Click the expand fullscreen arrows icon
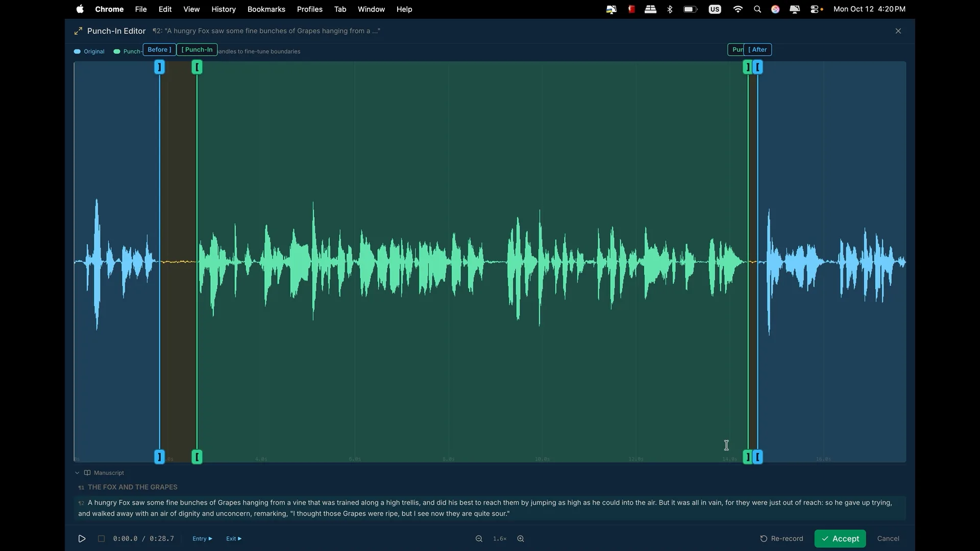980x551 pixels. [x=78, y=31]
